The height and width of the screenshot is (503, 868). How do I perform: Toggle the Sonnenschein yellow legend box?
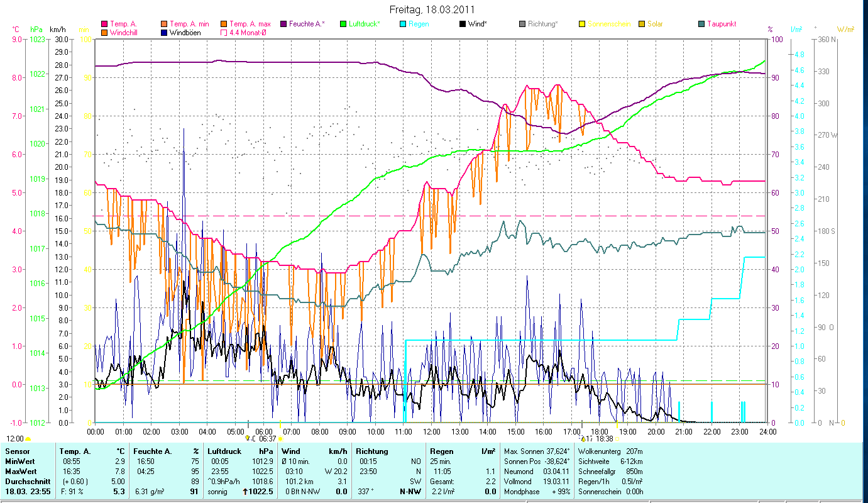point(582,25)
